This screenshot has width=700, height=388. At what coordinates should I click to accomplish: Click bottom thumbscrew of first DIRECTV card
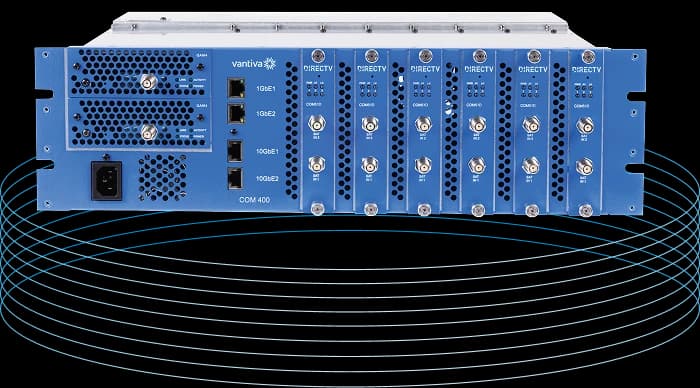click(x=317, y=209)
